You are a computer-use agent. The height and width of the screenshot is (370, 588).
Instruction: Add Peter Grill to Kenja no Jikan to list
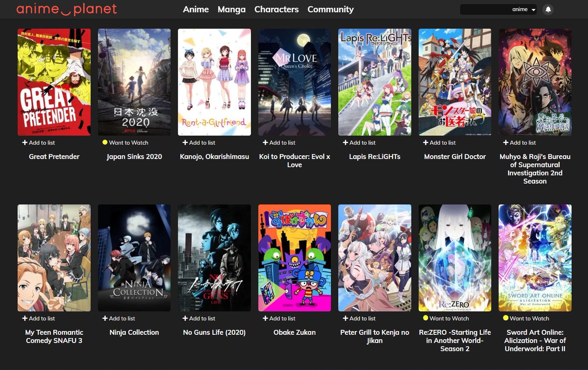pos(359,318)
